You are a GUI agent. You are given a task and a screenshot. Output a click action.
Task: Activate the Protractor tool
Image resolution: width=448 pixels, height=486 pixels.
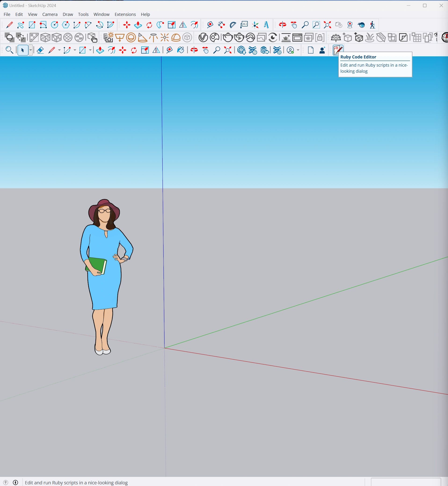point(233,25)
